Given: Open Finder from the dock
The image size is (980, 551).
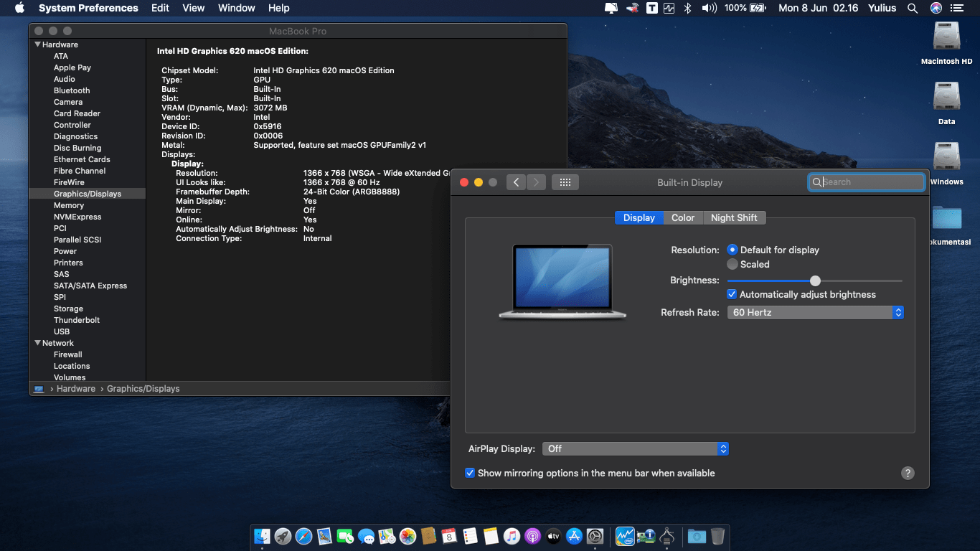Looking at the screenshot, I should pyautogui.click(x=262, y=536).
